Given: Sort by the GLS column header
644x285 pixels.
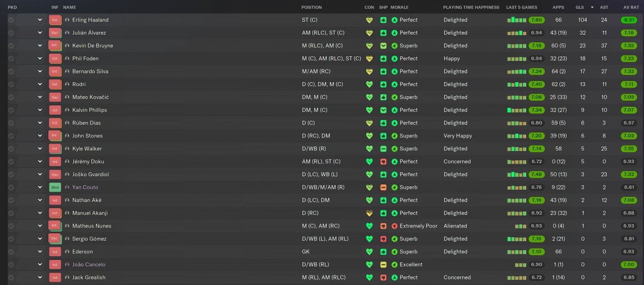Looking at the screenshot, I should click(x=580, y=8).
